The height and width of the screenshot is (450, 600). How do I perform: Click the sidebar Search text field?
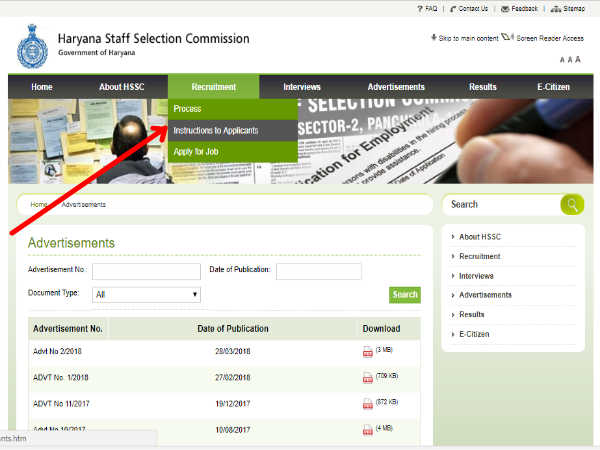coord(502,205)
